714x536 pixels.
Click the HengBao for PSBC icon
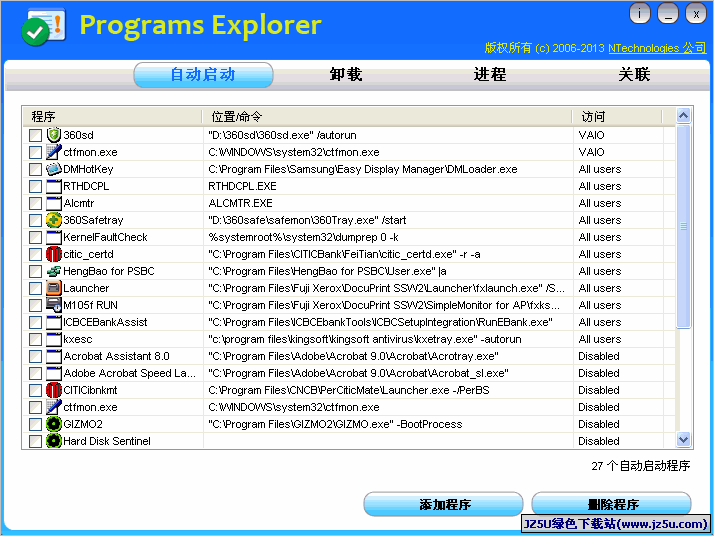pyautogui.click(x=54, y=271)
